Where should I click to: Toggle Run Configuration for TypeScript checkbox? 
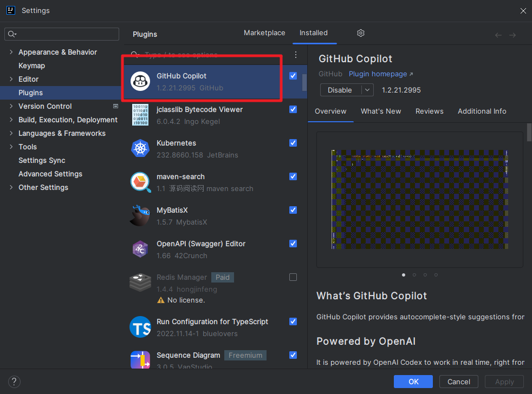[x=293, y=322]
